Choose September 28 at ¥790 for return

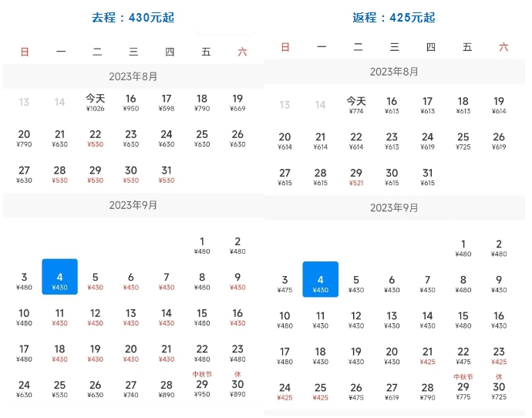[427, 392]
